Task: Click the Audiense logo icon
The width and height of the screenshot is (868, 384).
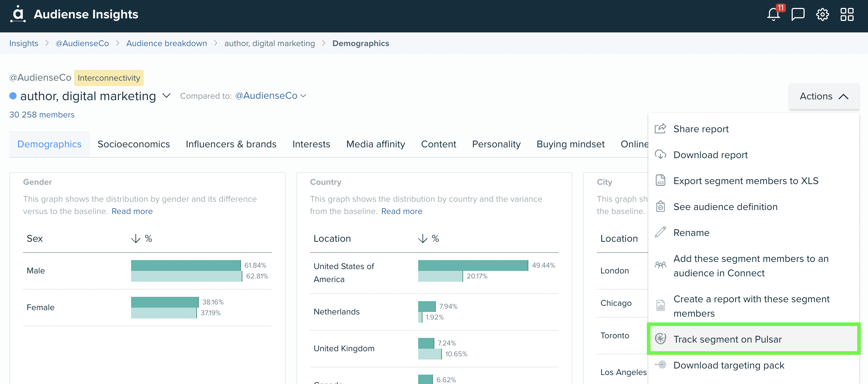Action: point(18,14)
